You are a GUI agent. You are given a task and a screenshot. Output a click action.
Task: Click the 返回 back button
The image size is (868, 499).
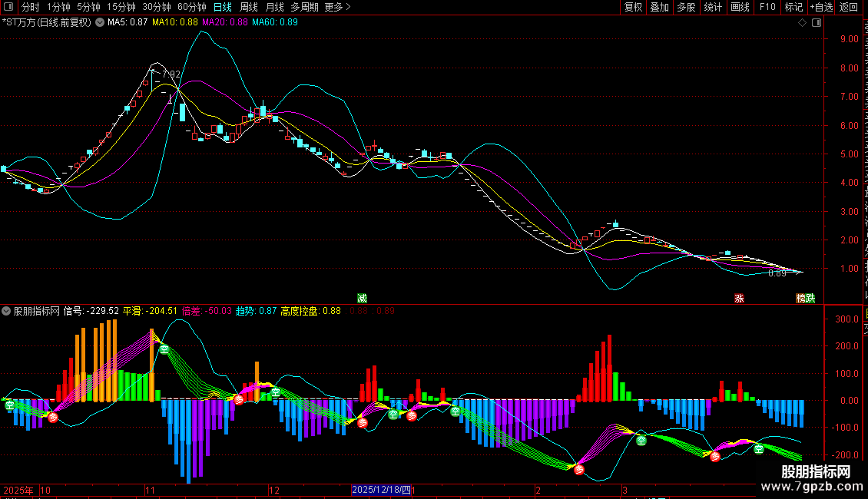(x=848, y=7)
